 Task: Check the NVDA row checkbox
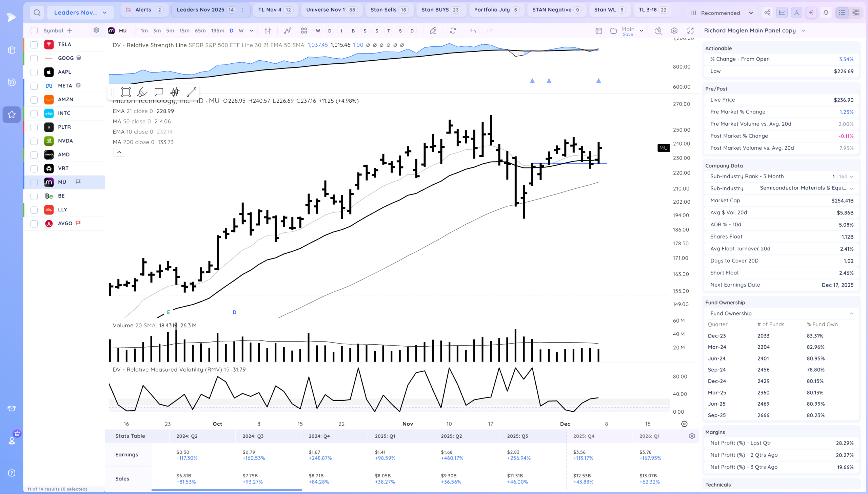(34, 141)
